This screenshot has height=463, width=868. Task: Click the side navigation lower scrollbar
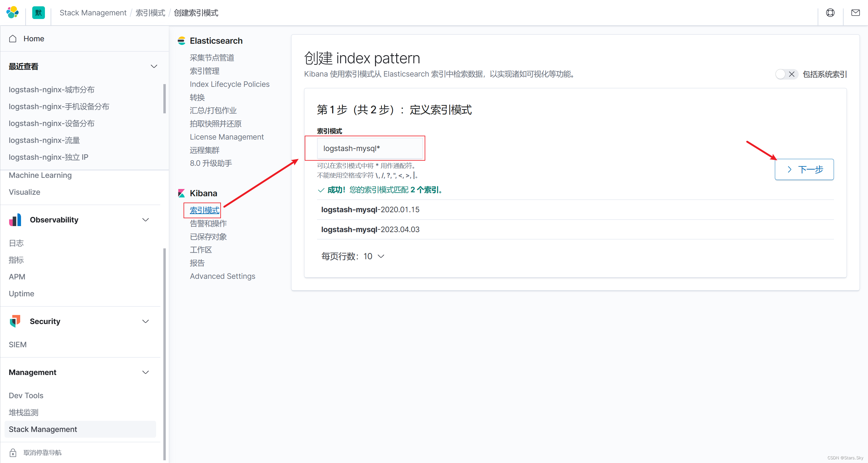click(165, 354)
